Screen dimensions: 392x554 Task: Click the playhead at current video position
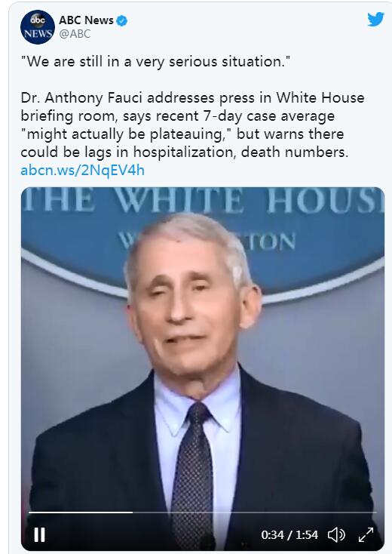point(133,512)
